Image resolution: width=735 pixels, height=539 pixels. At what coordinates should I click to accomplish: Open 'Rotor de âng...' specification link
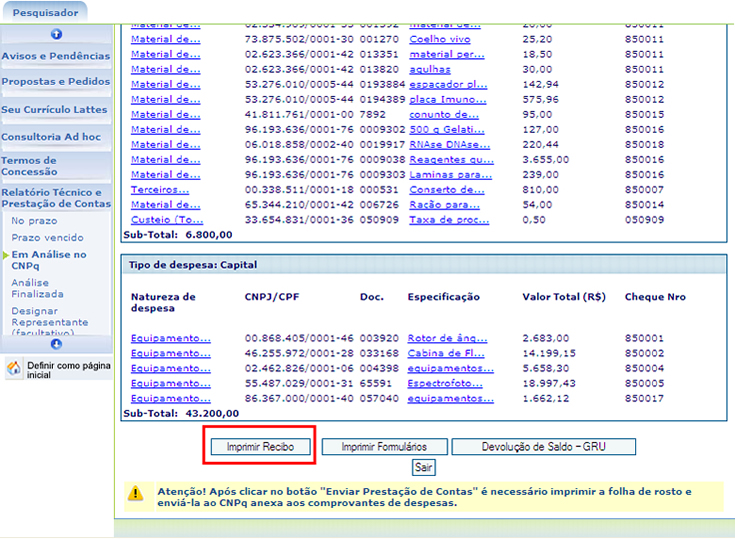click(447, 338)
